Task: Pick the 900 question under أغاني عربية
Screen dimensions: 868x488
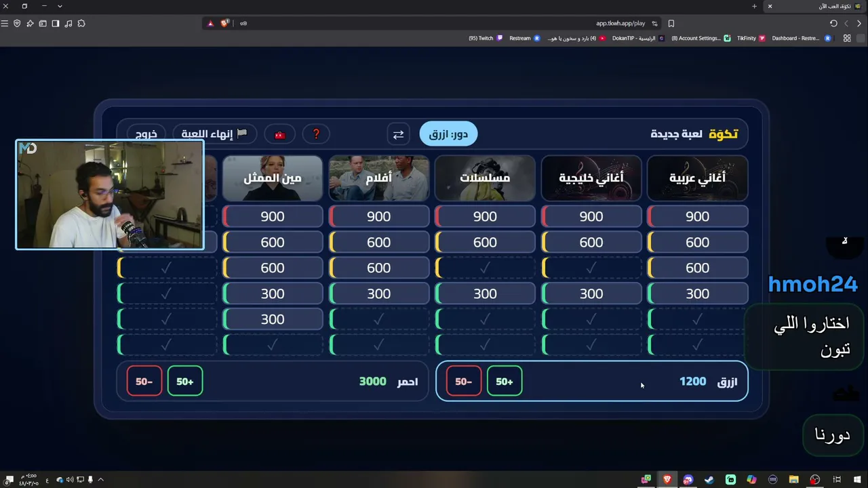Action: tap(697, 216)
